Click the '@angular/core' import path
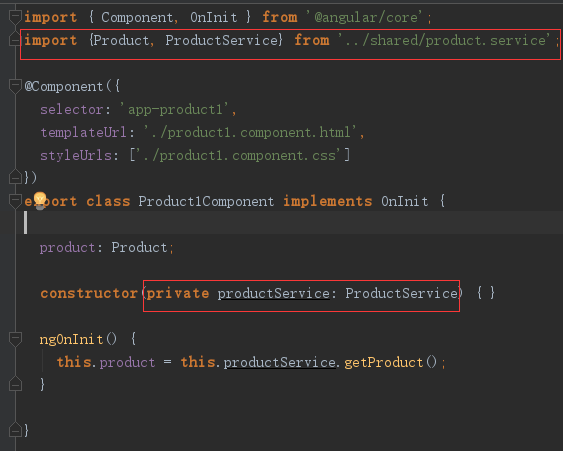Image resolution: width=563 pixels, height=451 pixels. [x=363, y=17]
